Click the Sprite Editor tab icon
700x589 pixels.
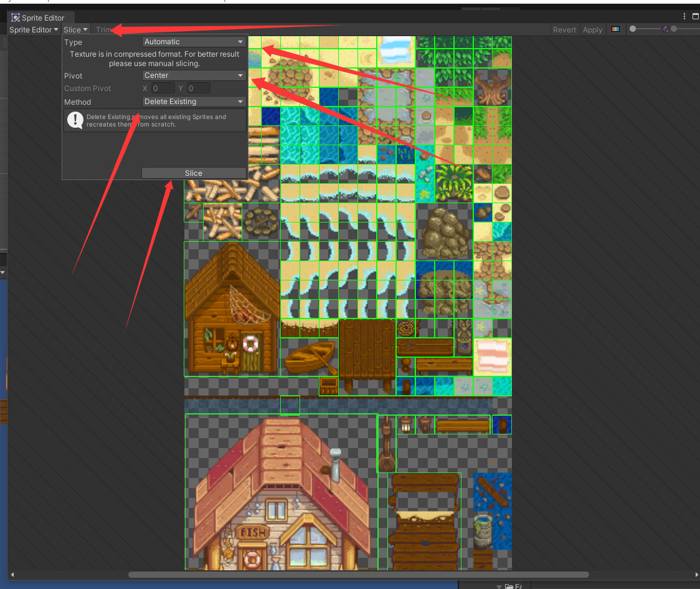(x=16, y=17)
